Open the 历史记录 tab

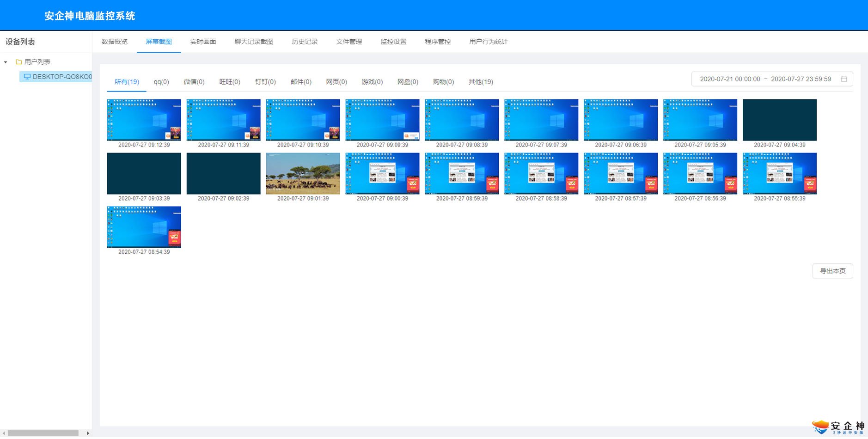305,42
